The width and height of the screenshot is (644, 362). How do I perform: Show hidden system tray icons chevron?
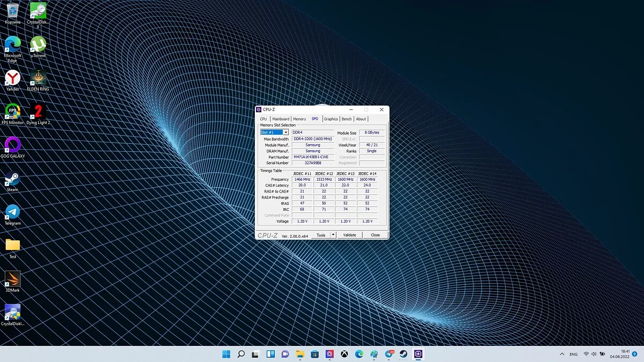[x=562, y=354]
